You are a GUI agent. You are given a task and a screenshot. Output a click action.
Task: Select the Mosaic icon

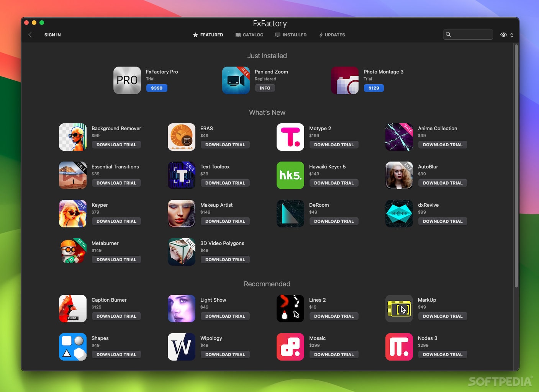point(290,347)
